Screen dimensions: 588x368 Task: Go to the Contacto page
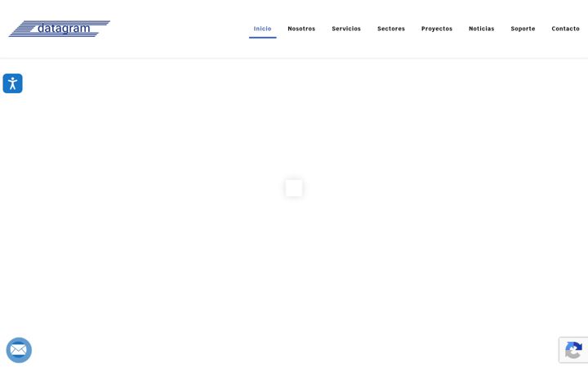[565, 29]
